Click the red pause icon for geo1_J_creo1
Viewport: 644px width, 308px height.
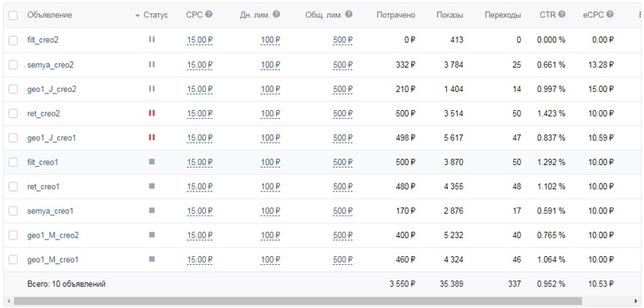pyautogui.click(x=152, y=137)
